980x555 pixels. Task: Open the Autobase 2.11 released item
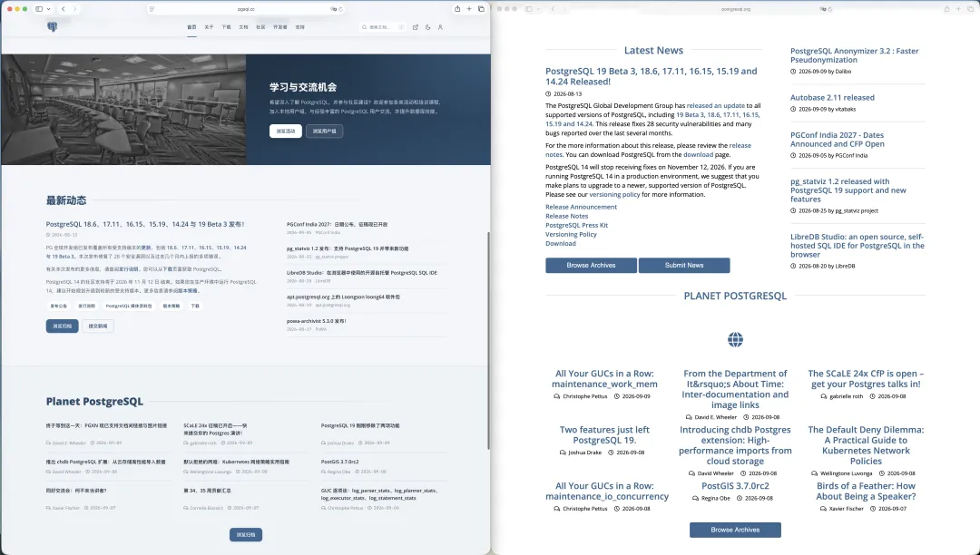832,97
